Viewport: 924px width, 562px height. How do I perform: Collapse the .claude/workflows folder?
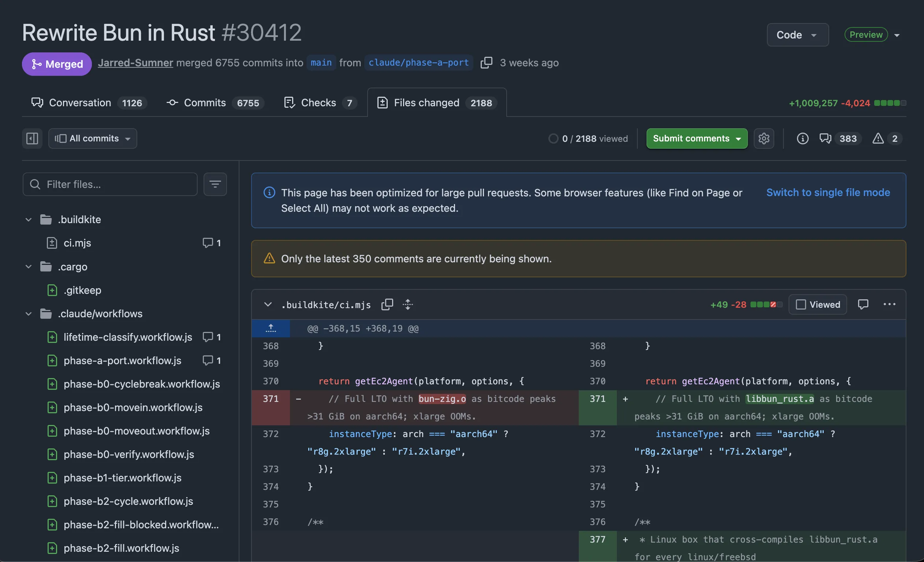tap(29, 314)
